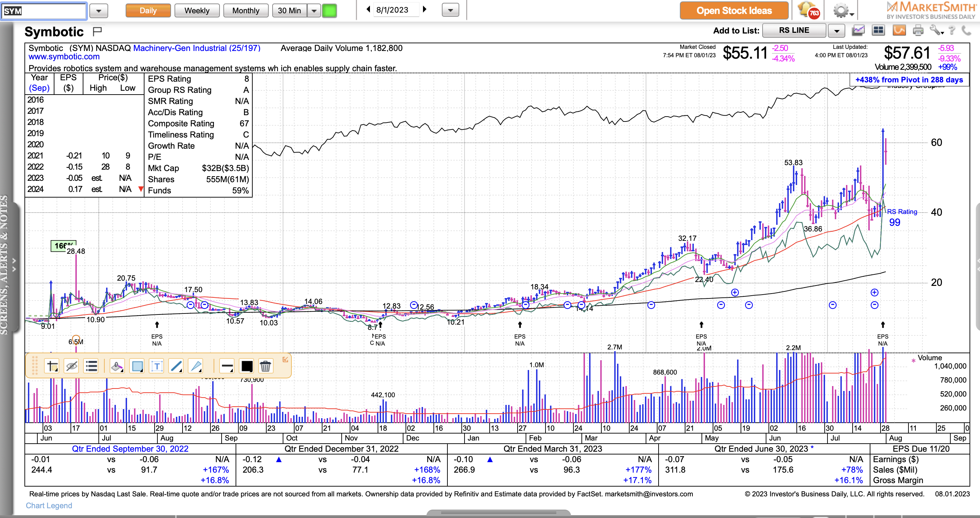
Task: Click the EPS marker arrow near July 28
Action: tap(883, 325)
